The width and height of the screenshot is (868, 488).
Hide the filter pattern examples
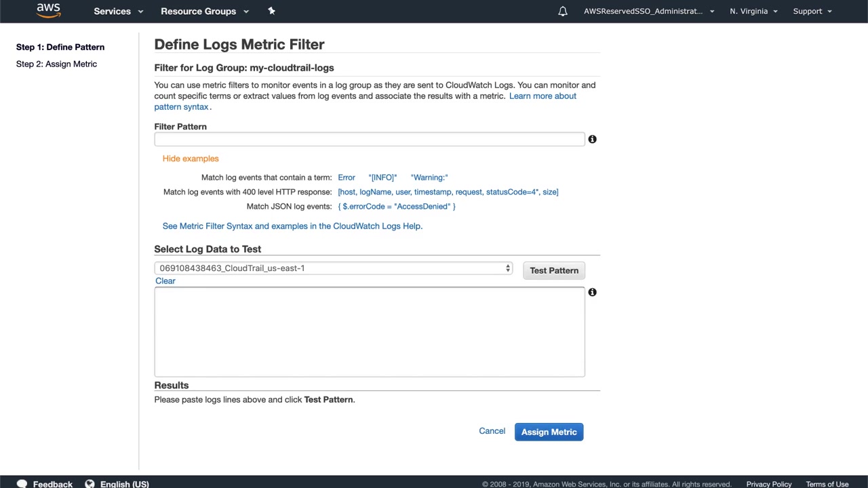pyautogui.click(x=191, y=159)
